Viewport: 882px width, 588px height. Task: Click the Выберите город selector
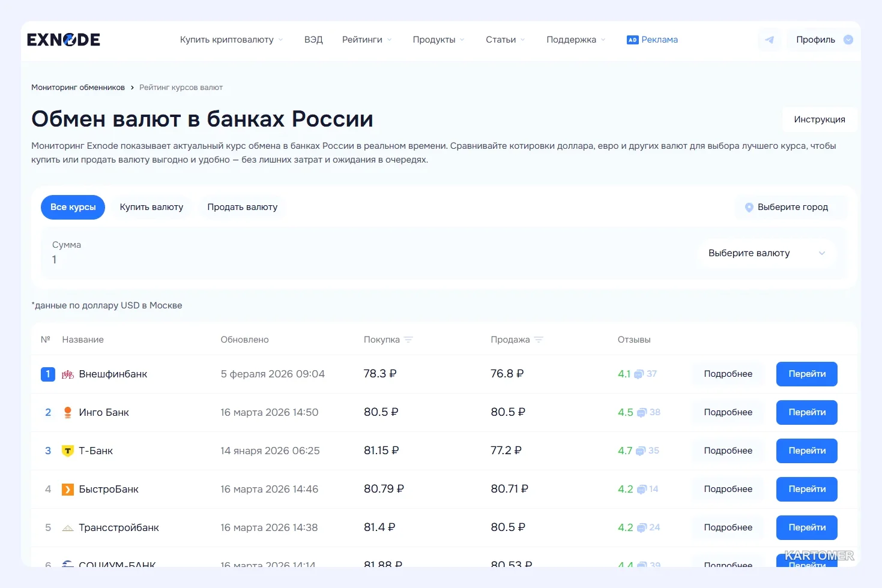pyautogui.click(x=791, y=207)
